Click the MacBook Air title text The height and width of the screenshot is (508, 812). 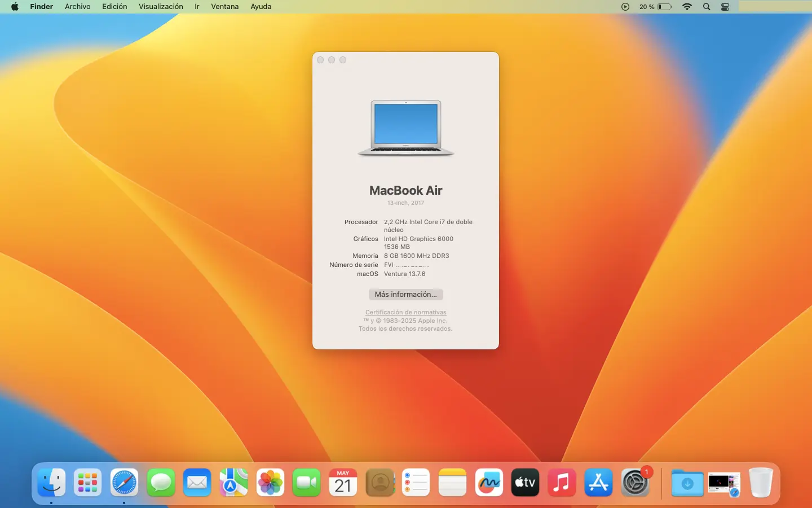coord(406,191)
